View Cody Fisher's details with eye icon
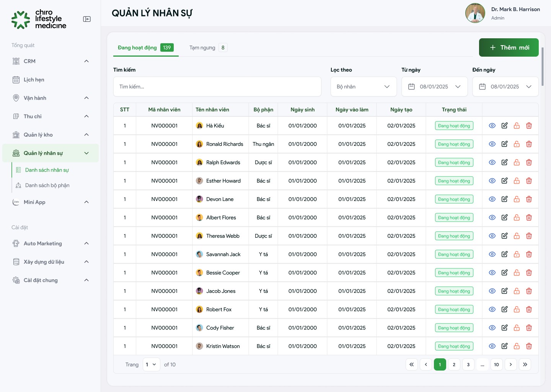Screen dimensions: 551x392 click(492, 328)
